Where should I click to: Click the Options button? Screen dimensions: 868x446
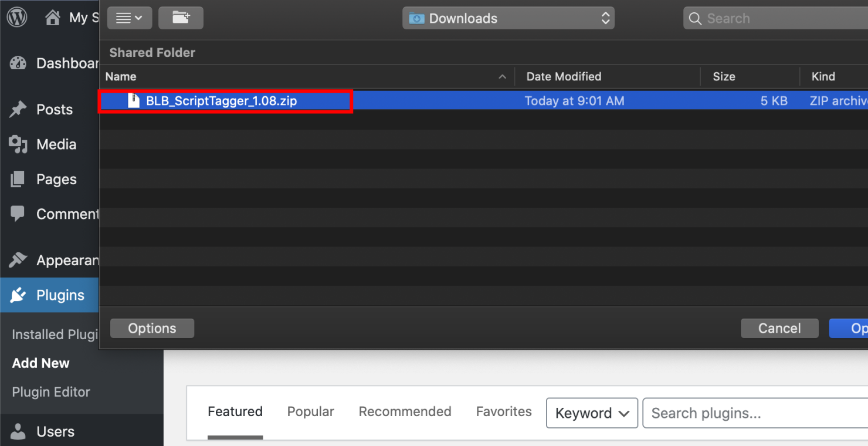(152, 329)
